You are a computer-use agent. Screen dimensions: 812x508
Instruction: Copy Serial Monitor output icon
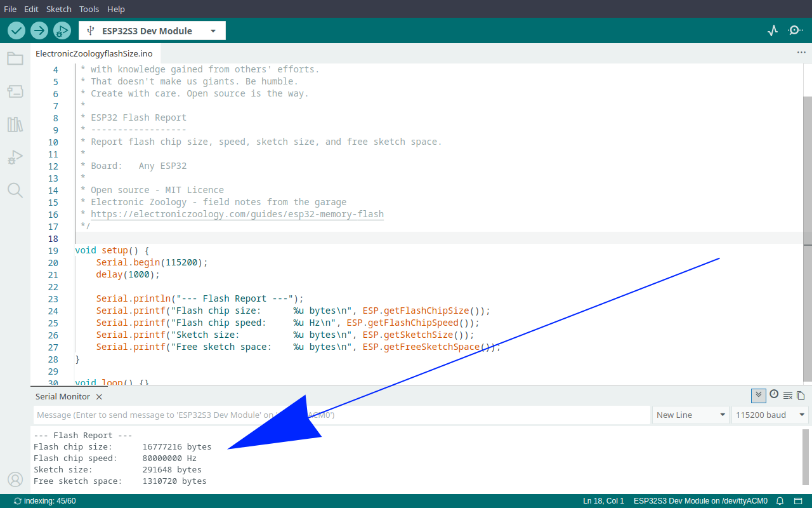point(801,396)
